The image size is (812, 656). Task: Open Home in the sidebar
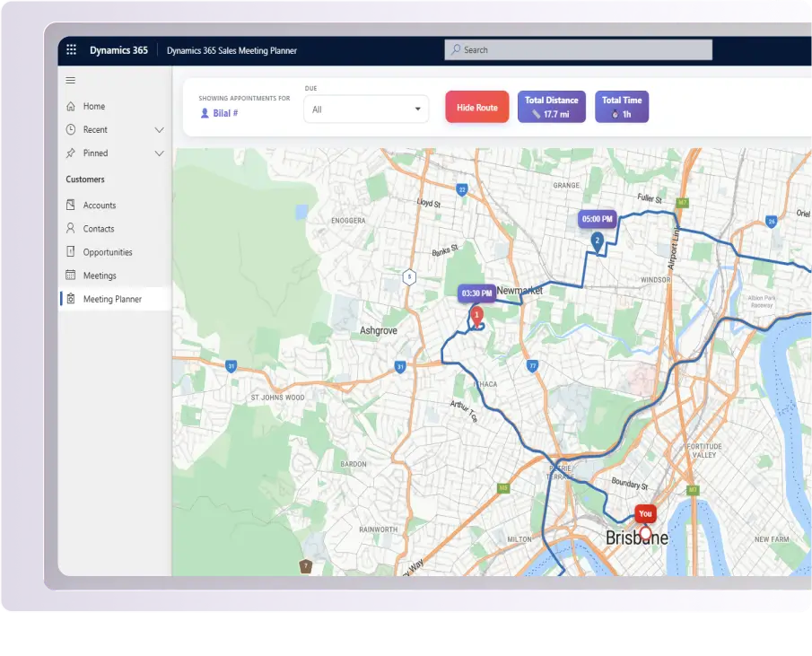click(115, 106)
